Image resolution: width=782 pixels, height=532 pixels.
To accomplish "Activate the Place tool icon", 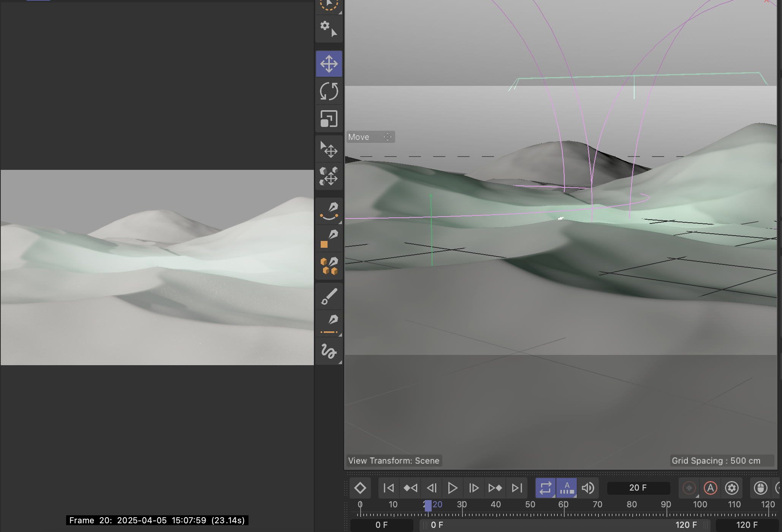I will click(x=329, y=149).
